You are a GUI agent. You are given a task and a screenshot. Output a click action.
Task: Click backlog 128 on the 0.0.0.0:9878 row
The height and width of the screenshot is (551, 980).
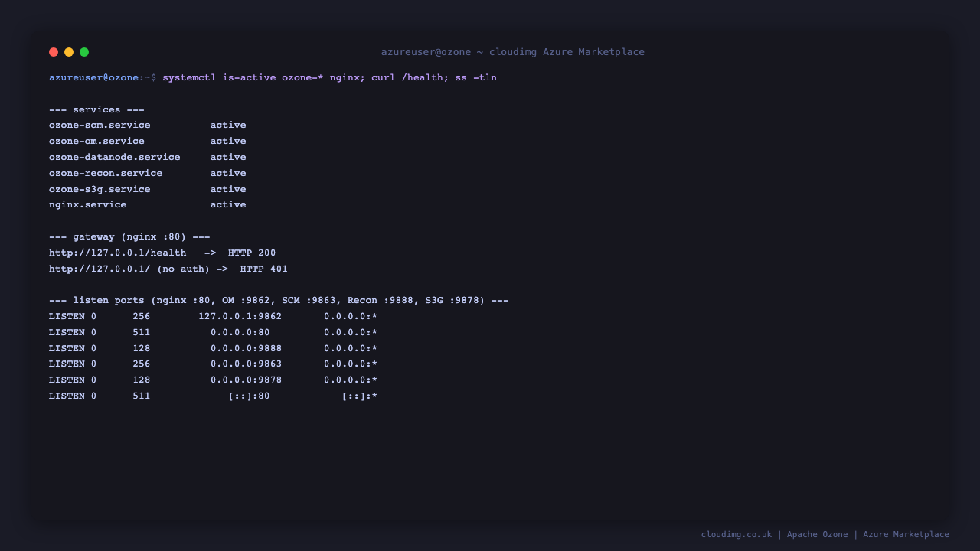click(142, 380)
